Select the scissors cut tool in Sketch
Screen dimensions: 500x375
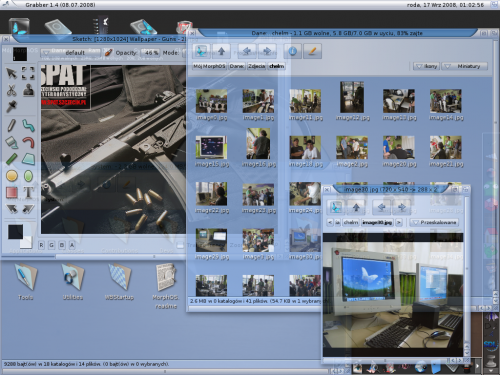pos(11,90)
